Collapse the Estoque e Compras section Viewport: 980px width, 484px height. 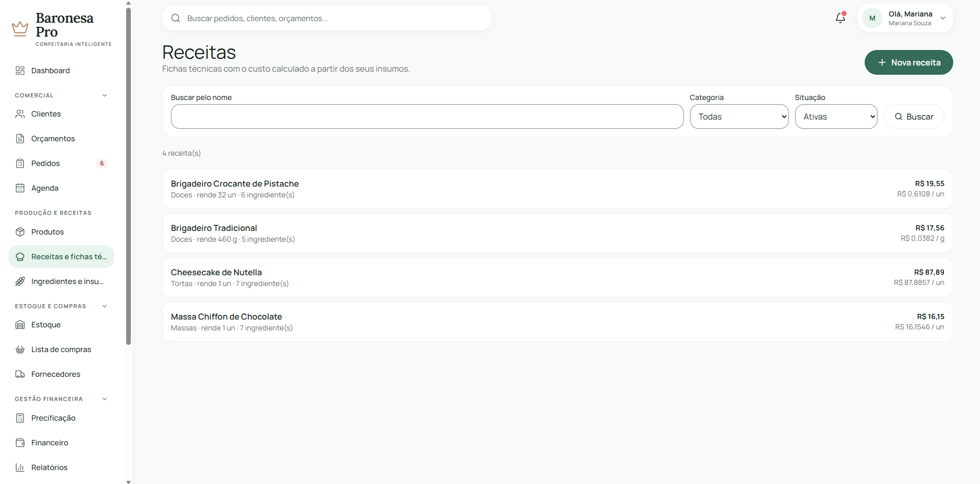click(x=105, y=306)
